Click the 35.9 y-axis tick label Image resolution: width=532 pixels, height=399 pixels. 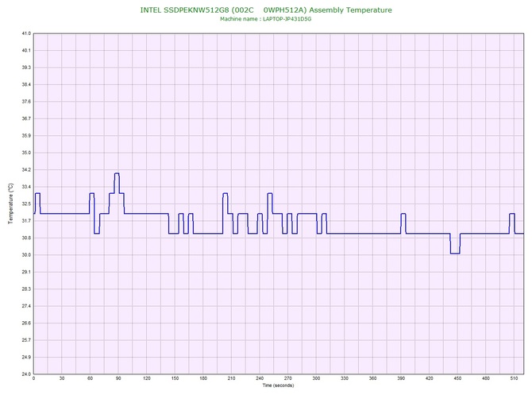click(x=26, y=135)
